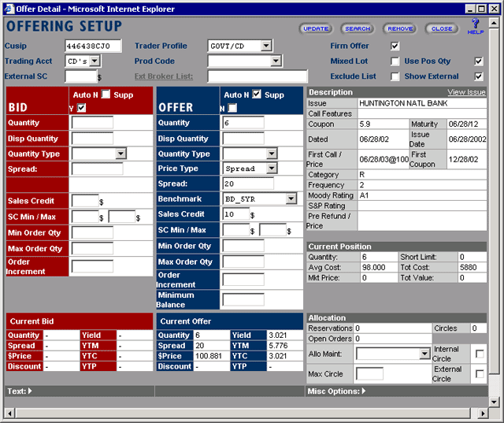Uncheck the Show External checkbox
This screenshot has height=423, width=504.
pos(478,76)
